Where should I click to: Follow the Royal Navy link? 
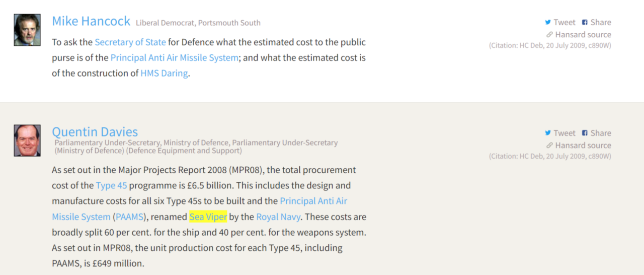click(x=278, y=217)
